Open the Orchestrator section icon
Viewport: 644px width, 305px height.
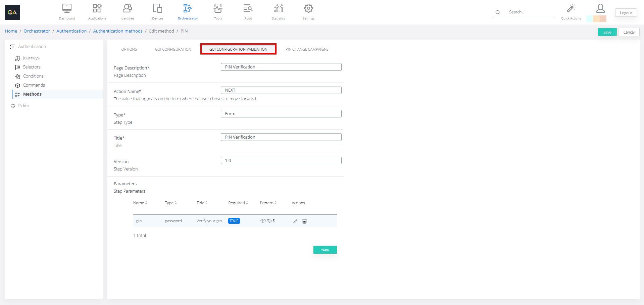pos(188,8)
